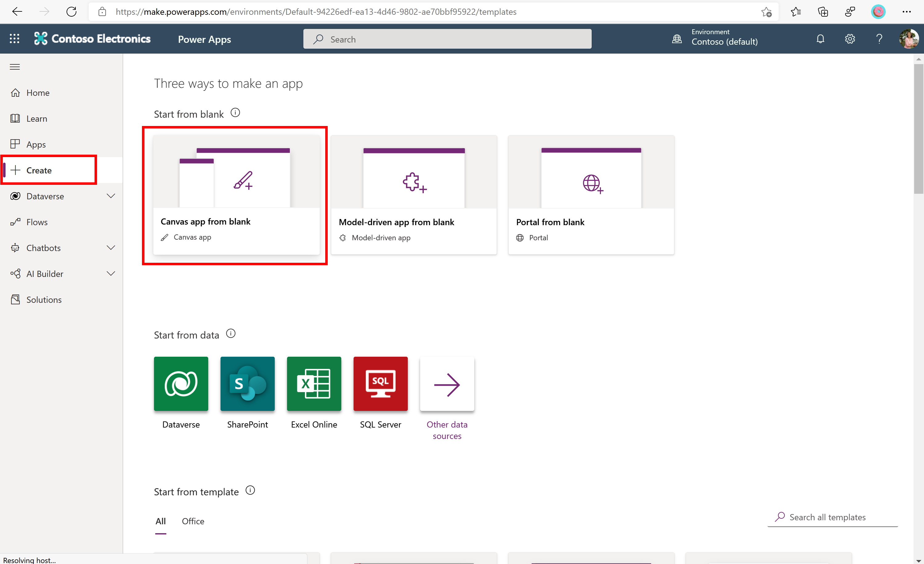
Task: Open the Flows navigation item
Action: click(37, 222)
